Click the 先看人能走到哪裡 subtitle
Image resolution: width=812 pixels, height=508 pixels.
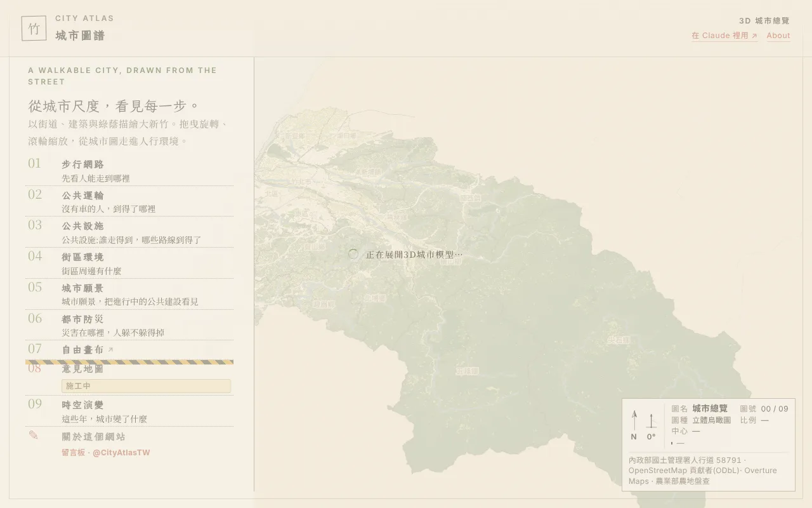click(96, 179)
